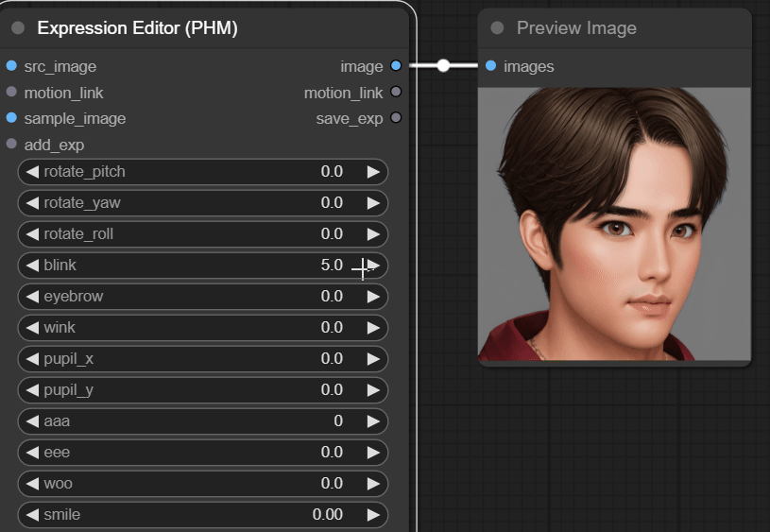Select the Preview Image node title
The width and height of the screenshot is (770, 532).
(576, 28)
